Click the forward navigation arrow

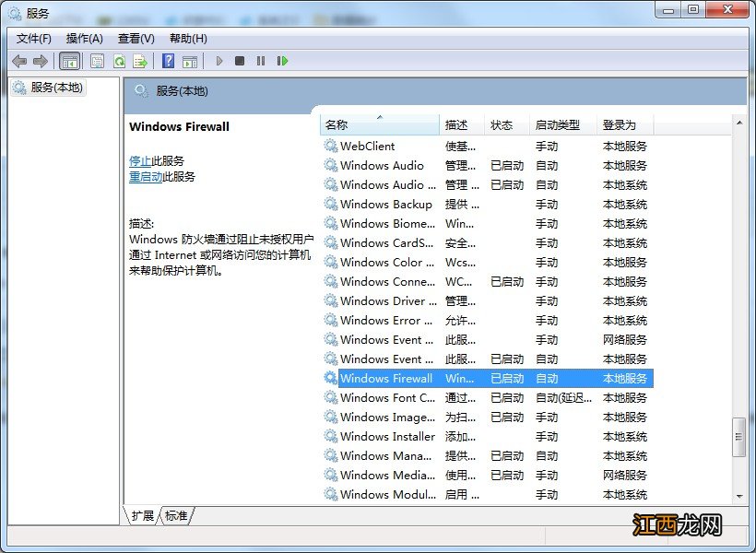(x=40, y=61)
